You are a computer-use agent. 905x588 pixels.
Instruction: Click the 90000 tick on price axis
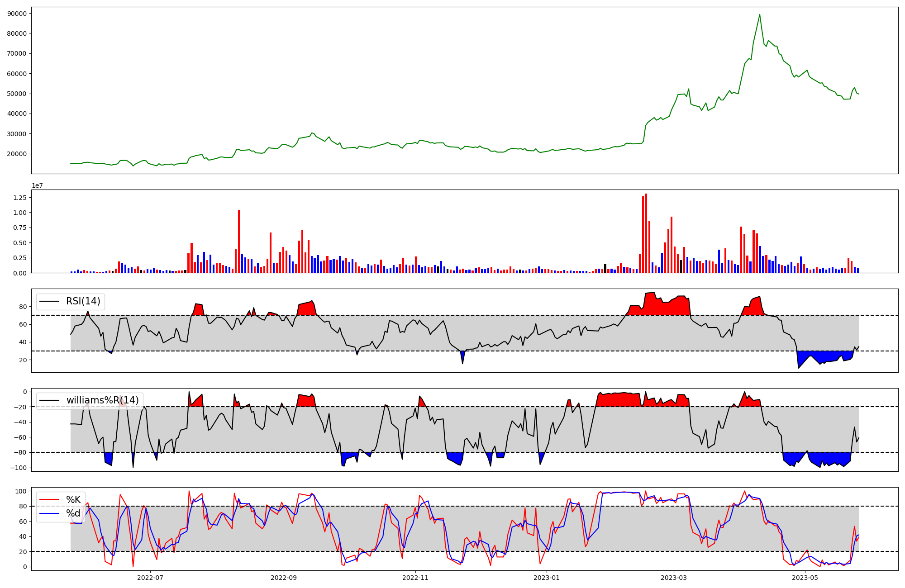[x=17, y=14]
